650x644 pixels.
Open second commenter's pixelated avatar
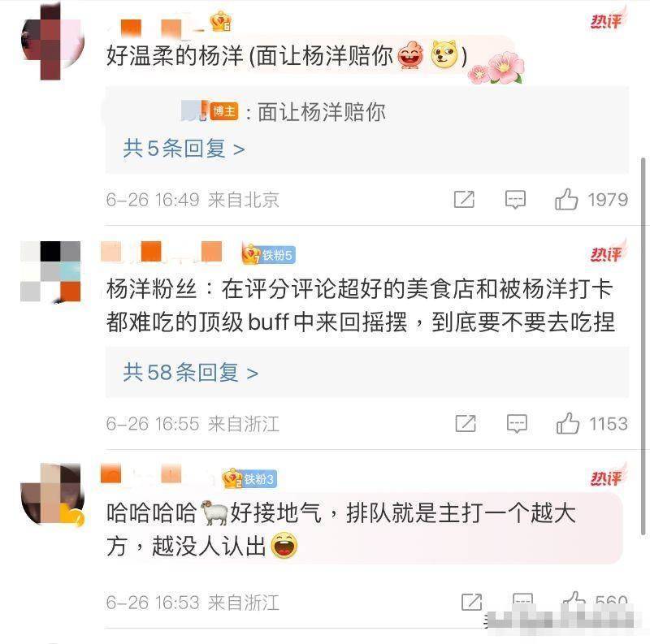click(50, 271)
